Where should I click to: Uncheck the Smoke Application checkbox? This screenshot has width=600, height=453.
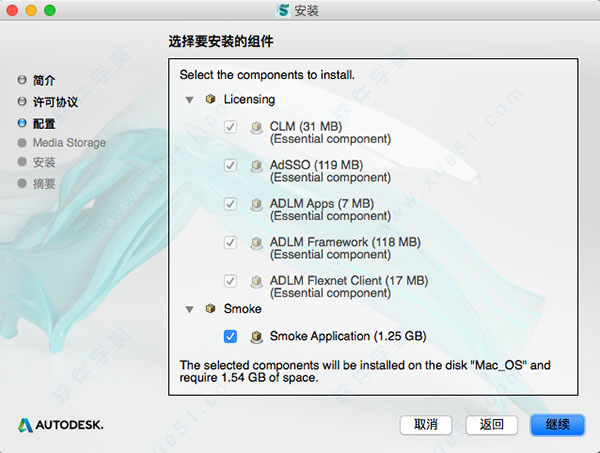point(230,336)
